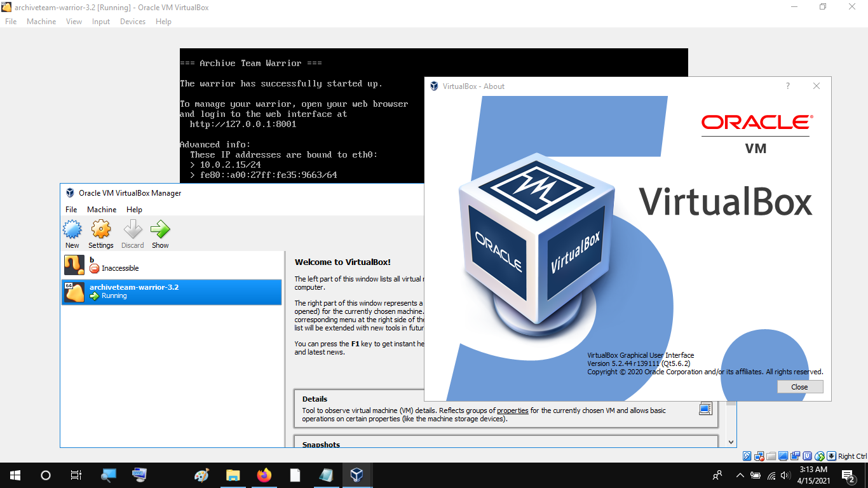Click the VirtualBox Graphical User Interface text
This screenshot has height=488, width=868.
click(641, 355)
